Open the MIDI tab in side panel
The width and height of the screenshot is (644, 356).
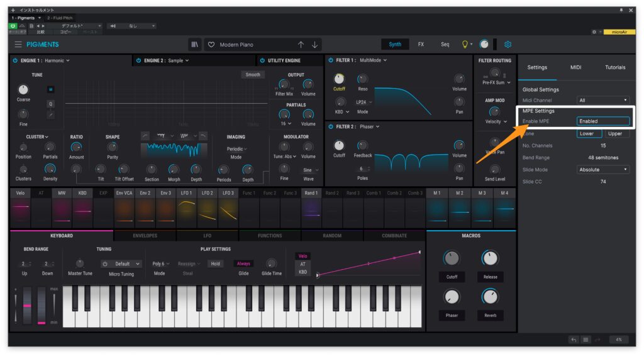tap(575, 67)
